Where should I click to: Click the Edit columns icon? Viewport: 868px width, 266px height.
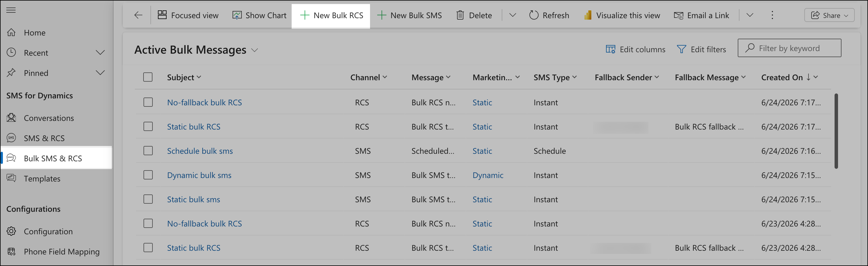(610, 49)
